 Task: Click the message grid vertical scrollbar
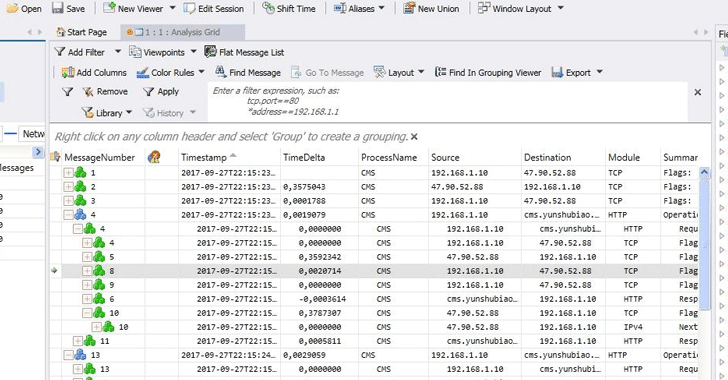704,244
